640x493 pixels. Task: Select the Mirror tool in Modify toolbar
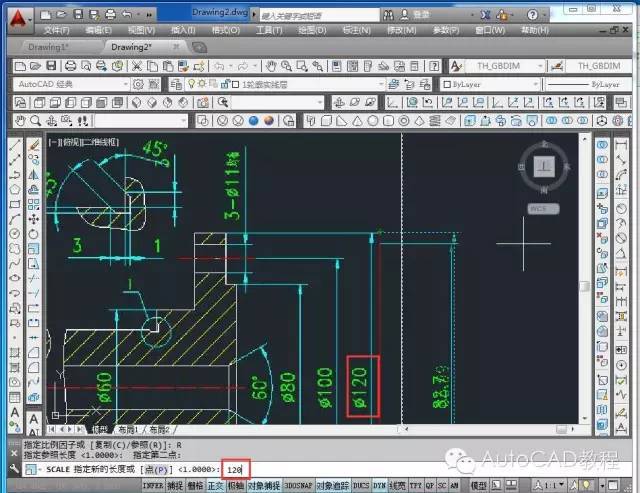click(33, 175)
